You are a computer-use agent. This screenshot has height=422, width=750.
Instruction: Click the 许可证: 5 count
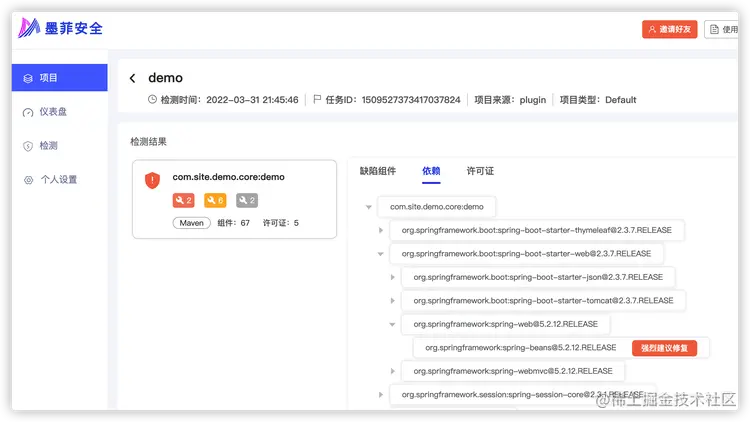coord(281,223)
